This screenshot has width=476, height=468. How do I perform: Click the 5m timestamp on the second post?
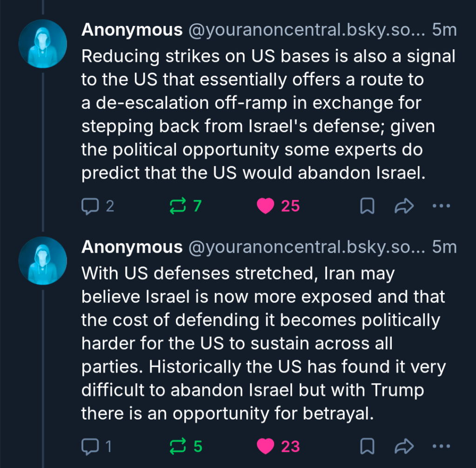[444, 247]
